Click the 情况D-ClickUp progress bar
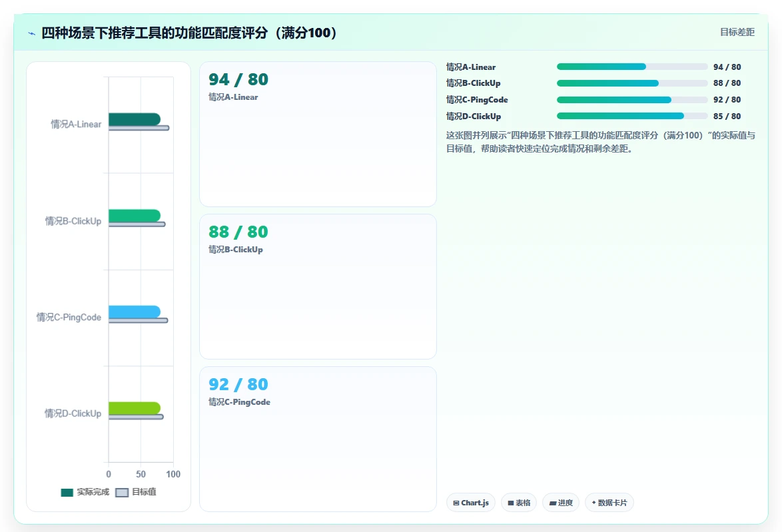Image resolution: width=782 pixels, height=532 pixels. [x=632, y=116]
